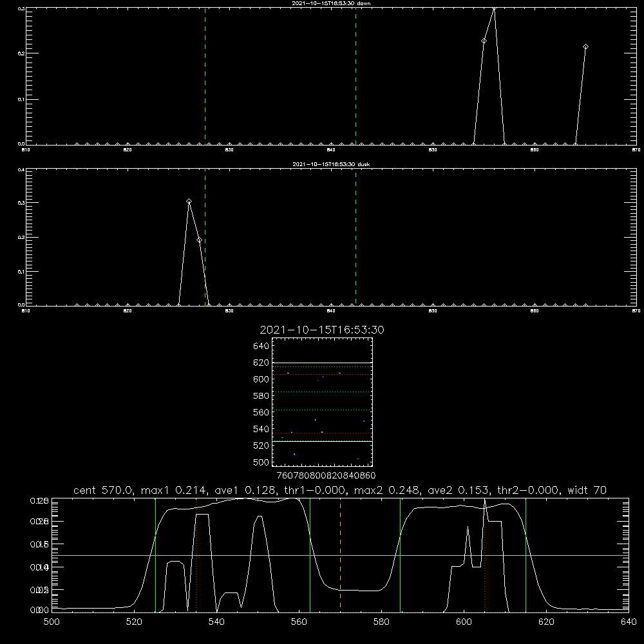Click the x-axis label 520 of bottom plot
Viewport: 644px width, 644px height.
(x=135, y=622)
